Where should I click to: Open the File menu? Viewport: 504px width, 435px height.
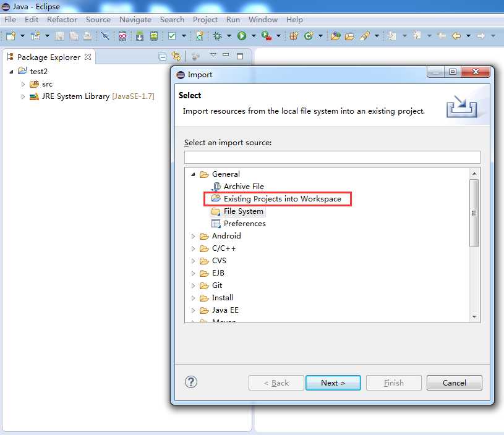point(10,20)
